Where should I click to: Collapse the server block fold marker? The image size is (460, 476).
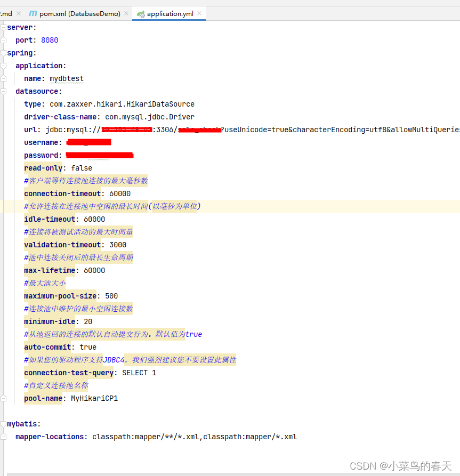3,27
